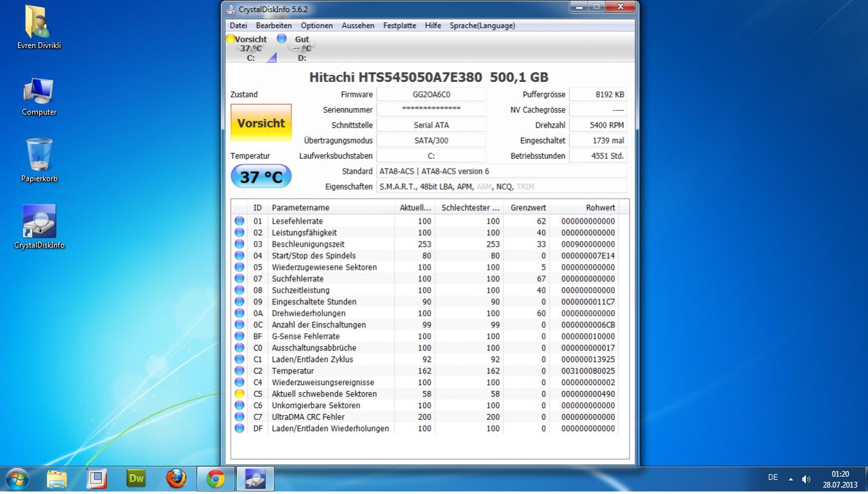Open the Windows Start menu
868x494 pixels.
pos(17,479)
